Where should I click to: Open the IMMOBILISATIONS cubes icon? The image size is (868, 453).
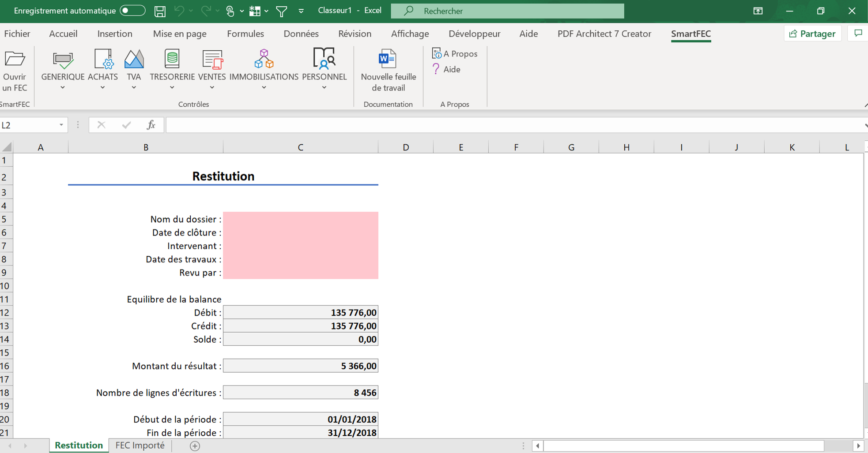[x=264, y=60]
